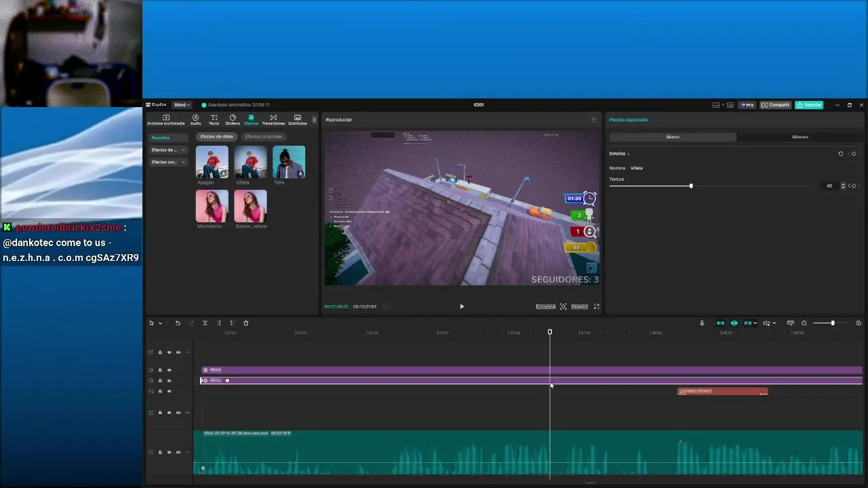Expand the Efectos corporales sidebar category

coord(168,162)
